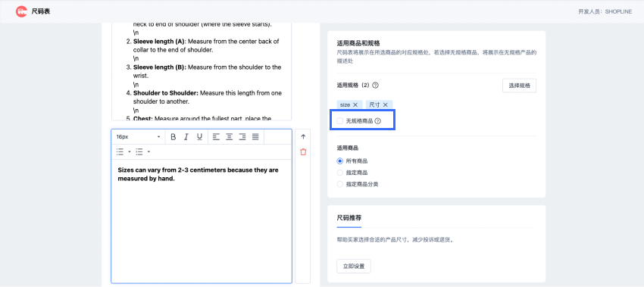
Task: Open bulleted list style dropdown arrow
Action: tap(130, 152)
